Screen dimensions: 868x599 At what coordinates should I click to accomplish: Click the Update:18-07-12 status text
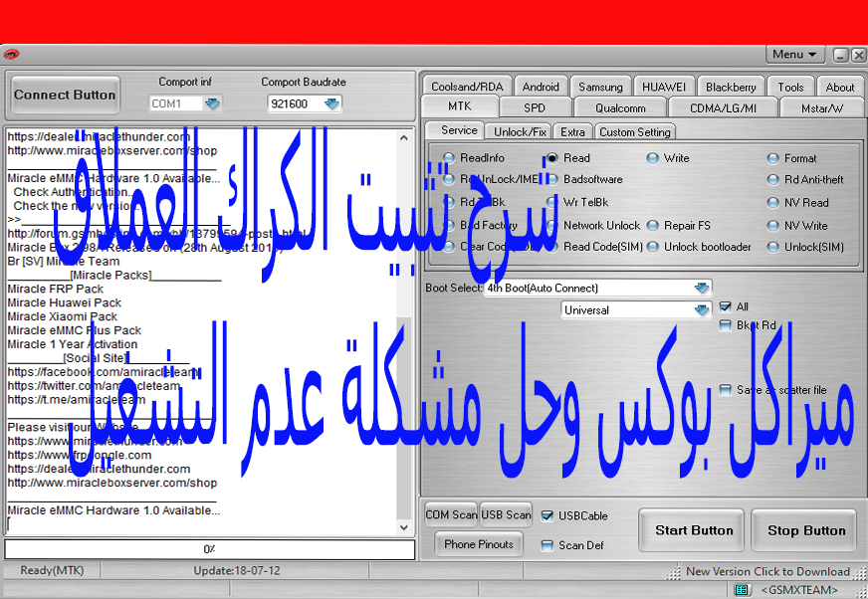tap(237, 570)
